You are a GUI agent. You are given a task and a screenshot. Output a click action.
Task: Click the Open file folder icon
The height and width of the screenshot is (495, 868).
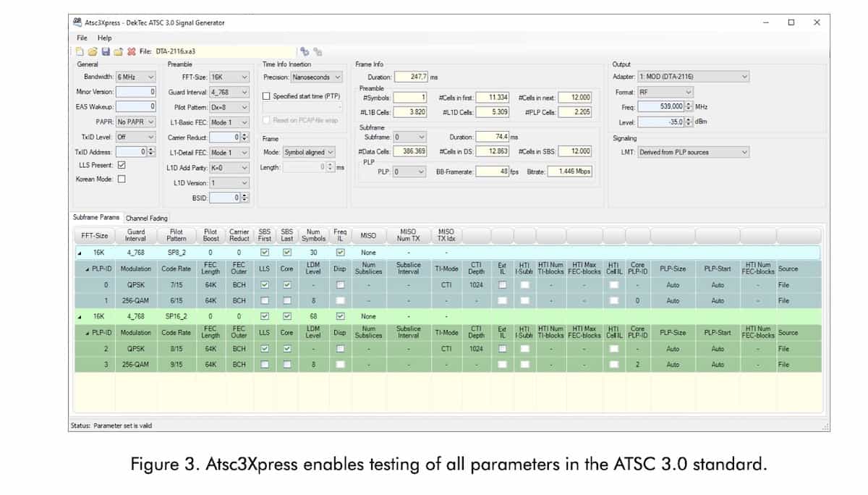[x=93, y=51]
